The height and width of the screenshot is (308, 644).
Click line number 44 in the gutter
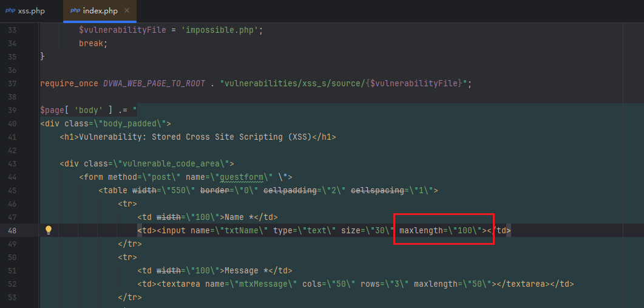coord(13,177)
